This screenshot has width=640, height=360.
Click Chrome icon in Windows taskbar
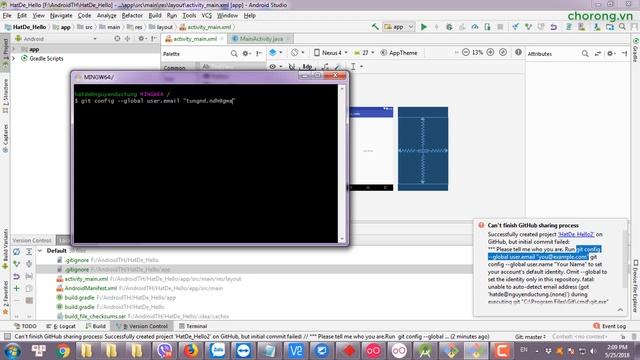(63, 351)
